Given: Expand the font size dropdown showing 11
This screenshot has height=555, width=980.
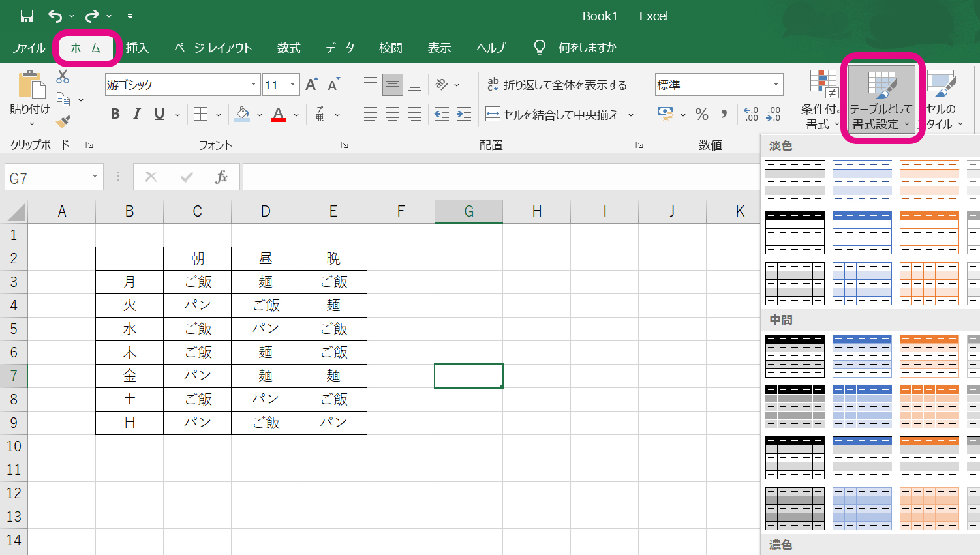Looking at the screenshot, I should coord(292,85).
